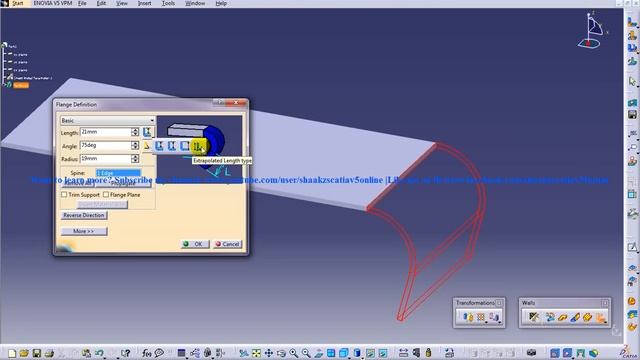Click the Wall On Edge icon in Walls

pyautogui.click(x=575, y=317)
